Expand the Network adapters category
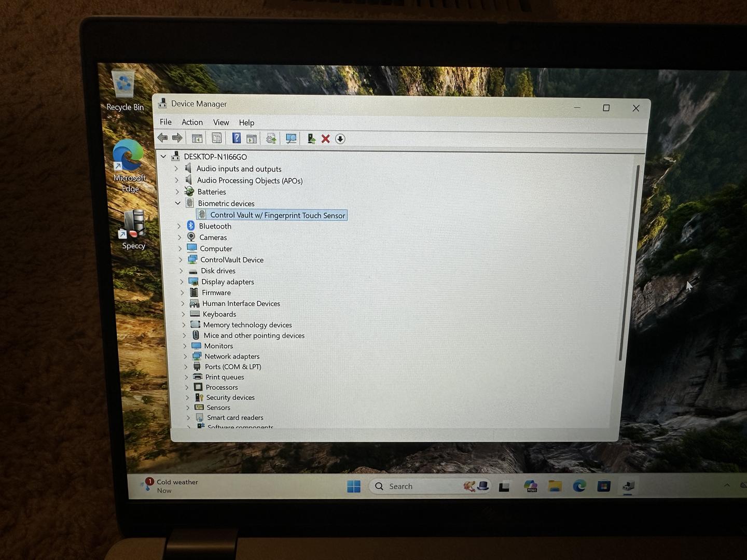Screen dimensions: 747x560 185,356
